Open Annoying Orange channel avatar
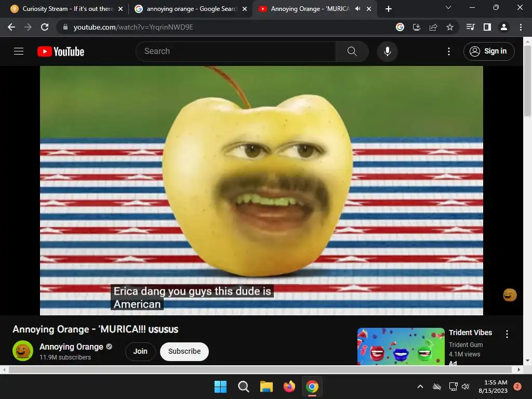 [23, 351]
